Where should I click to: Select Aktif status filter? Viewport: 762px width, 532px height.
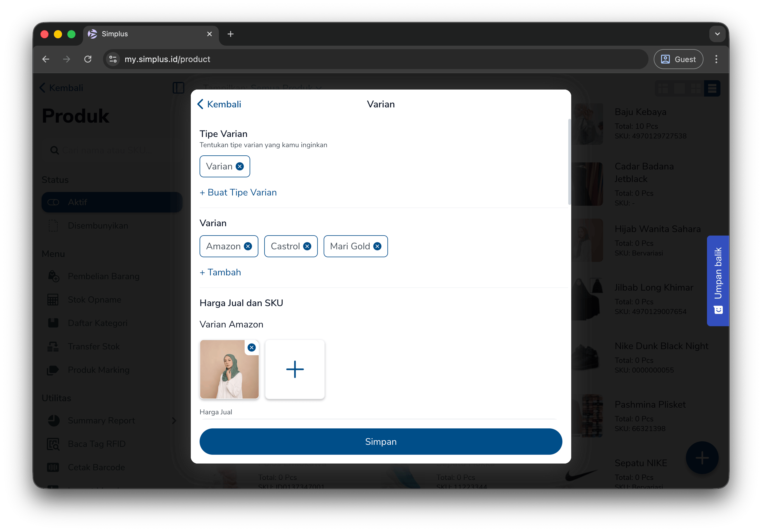tap(112, 202)
